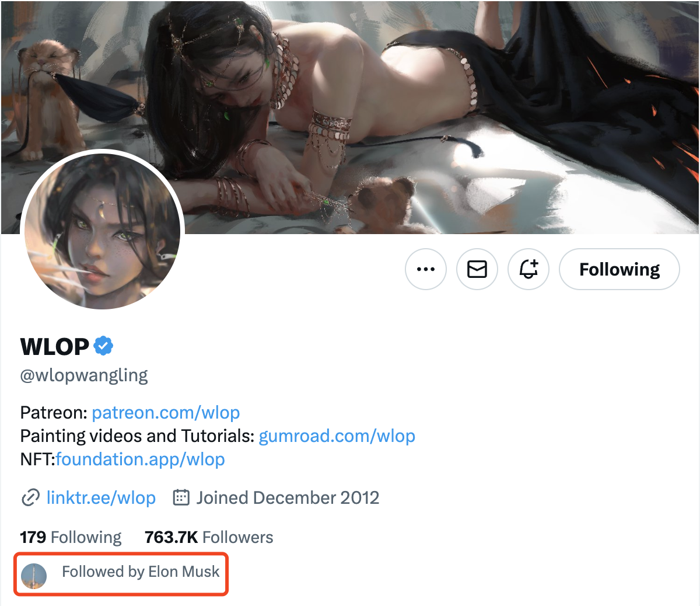The height and width of the screenshot is (606, 700).
Task: Open WLOP's circular profile picture
Action: click(103, 232)
